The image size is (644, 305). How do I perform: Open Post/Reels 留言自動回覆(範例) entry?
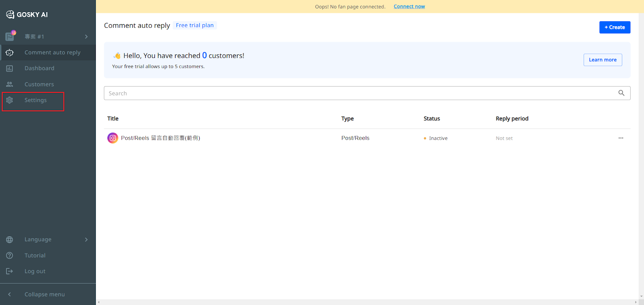pos(161,138)
